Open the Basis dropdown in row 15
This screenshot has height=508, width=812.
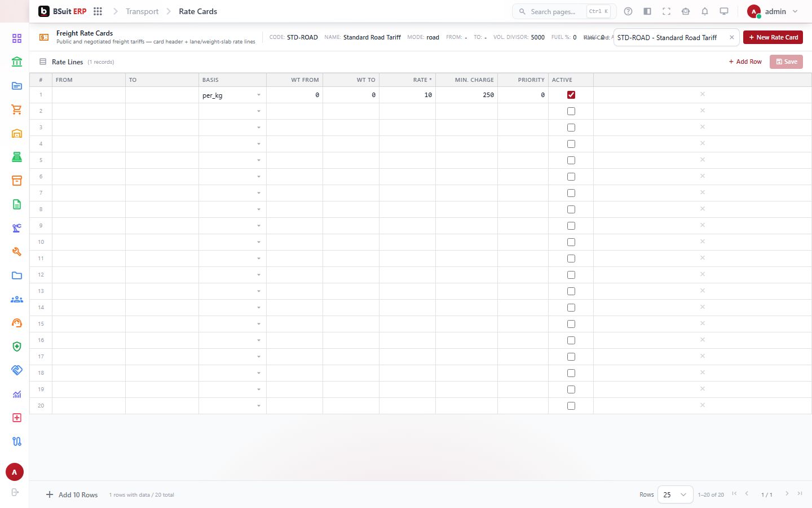click(x=232, y=324)
